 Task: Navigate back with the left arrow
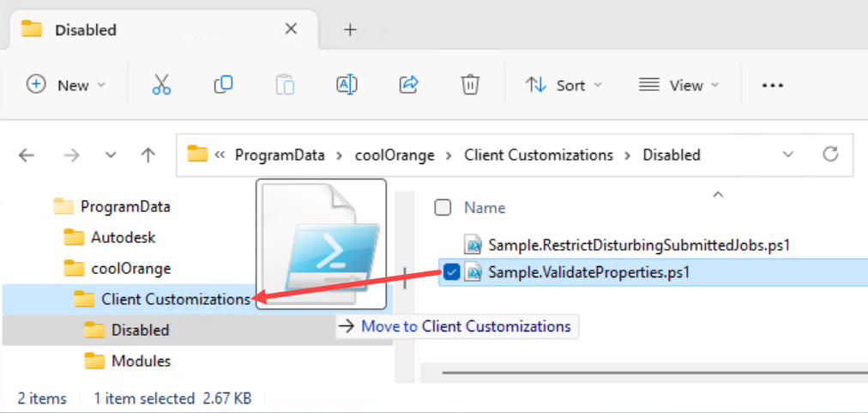click(x=27, y=155)
